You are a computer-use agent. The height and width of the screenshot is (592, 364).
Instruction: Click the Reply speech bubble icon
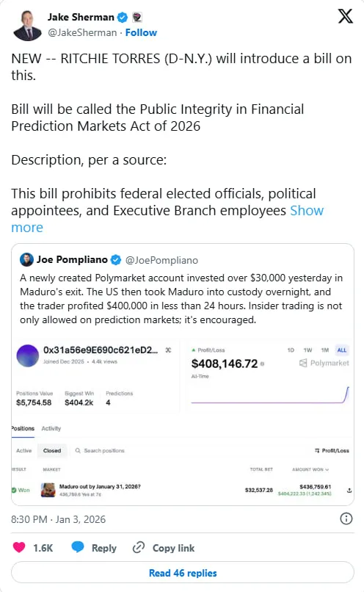tap(78, 547)
